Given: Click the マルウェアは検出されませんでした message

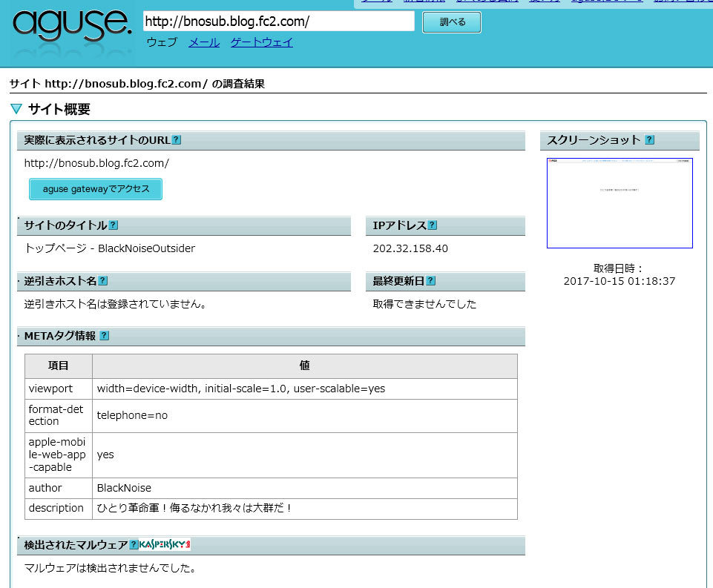Looking at the screenshot, I should (x=111, y=568).
